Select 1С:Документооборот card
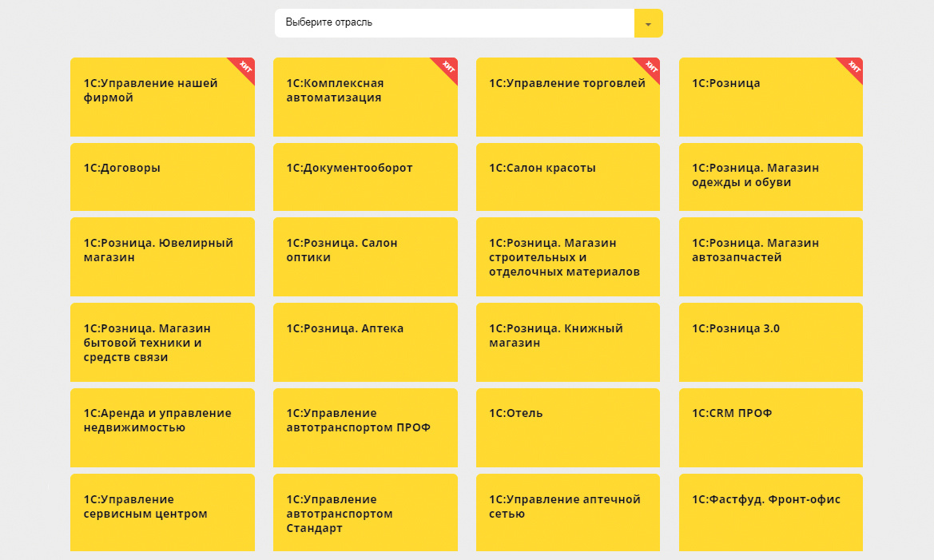Image resolution: width=934 pixels, height=560 pixels. click(x=365, y=177)
